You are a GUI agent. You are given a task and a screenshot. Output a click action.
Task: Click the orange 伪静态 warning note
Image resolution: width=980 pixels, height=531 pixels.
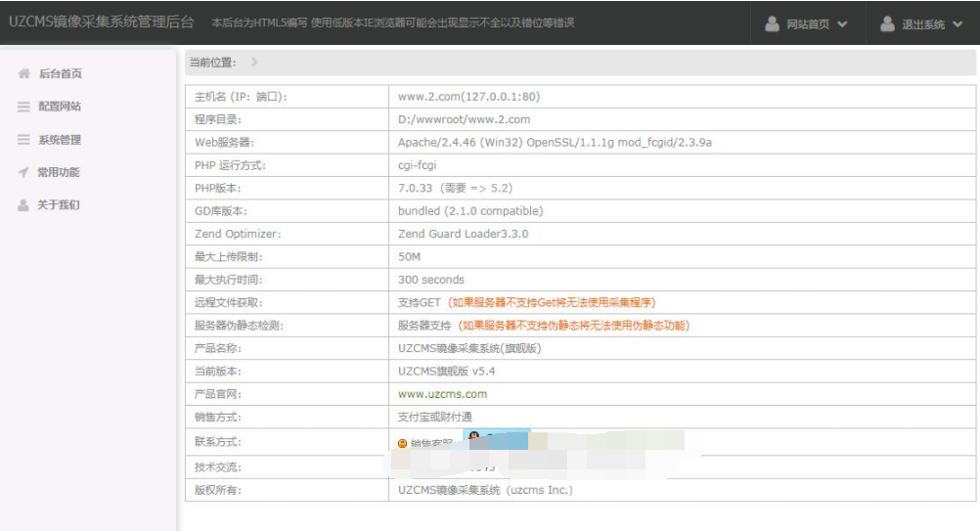(573, 326)
